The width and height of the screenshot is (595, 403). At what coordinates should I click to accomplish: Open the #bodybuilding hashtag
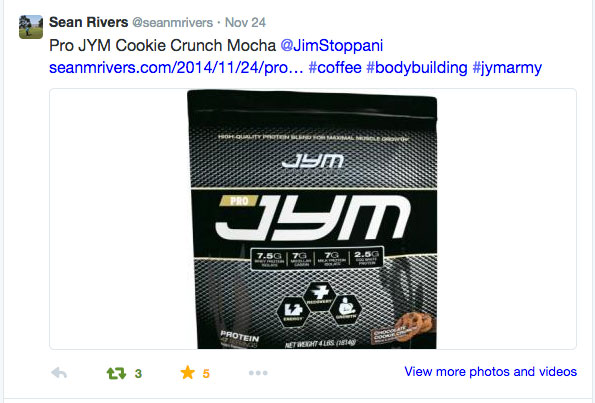pos(417,68)
